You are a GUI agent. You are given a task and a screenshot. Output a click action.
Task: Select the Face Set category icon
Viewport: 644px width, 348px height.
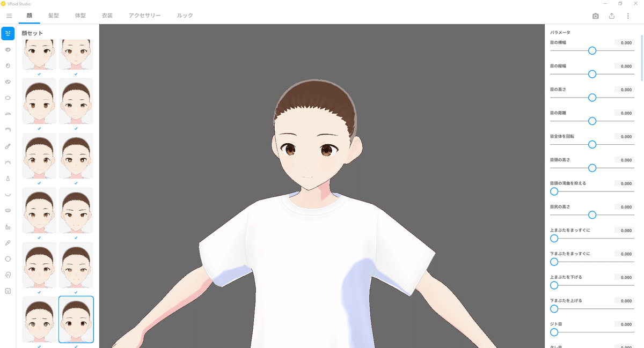click(x=8, y=33)
